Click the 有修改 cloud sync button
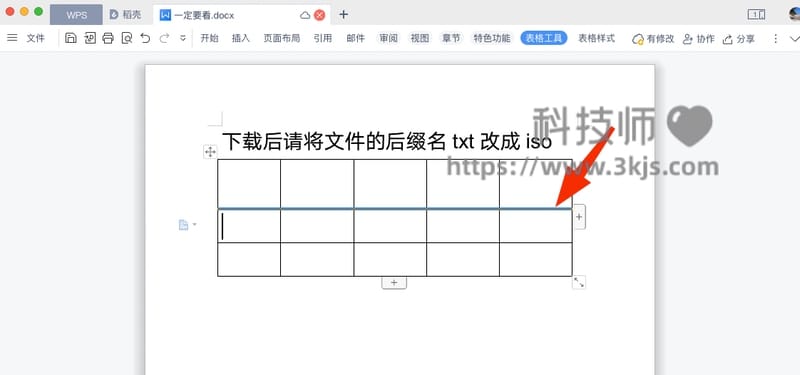 [653, 39]
